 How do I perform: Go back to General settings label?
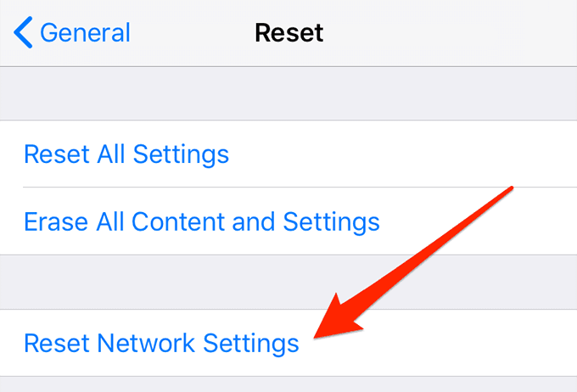[85, 33]
